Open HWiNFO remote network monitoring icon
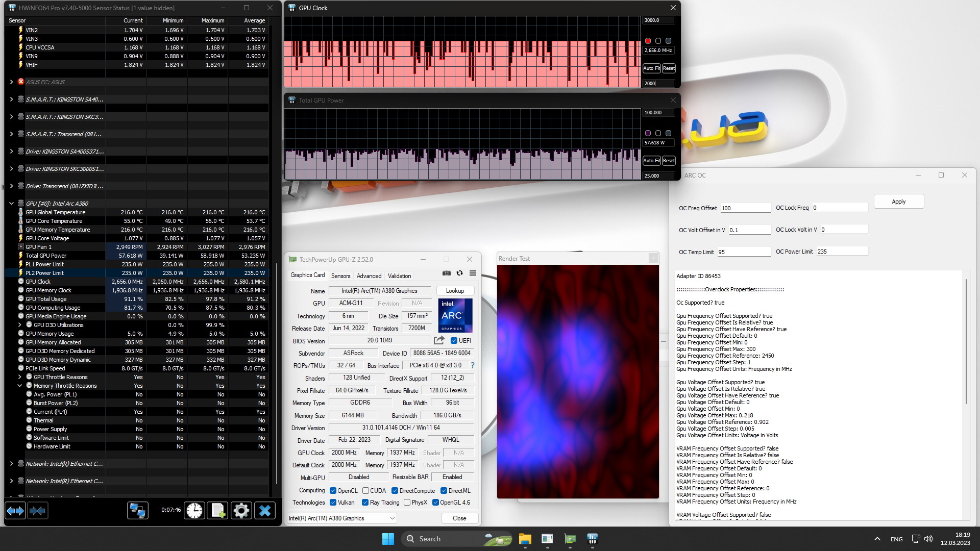The width and height of the screenshot is (980, 551). tap(137, 511)
